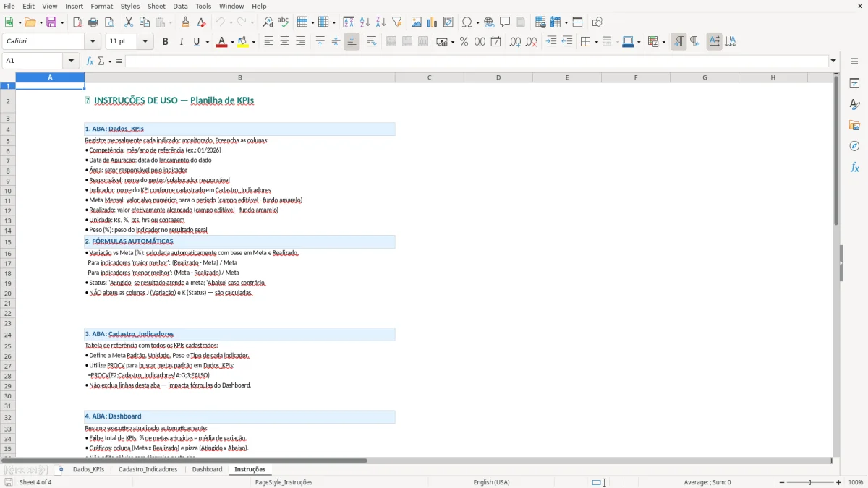Toggle Italic formatting
This screenshot has width=868, height=488.
coord(181,42)
